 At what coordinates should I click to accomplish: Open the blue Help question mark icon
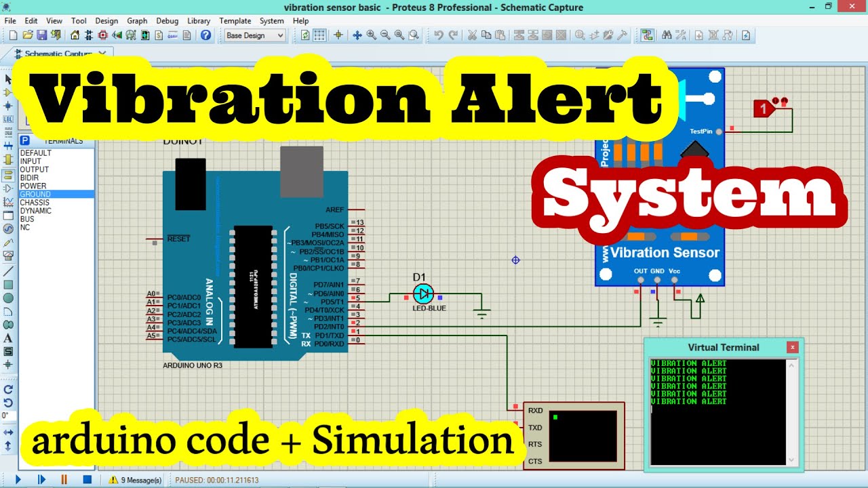coord(205,35)
